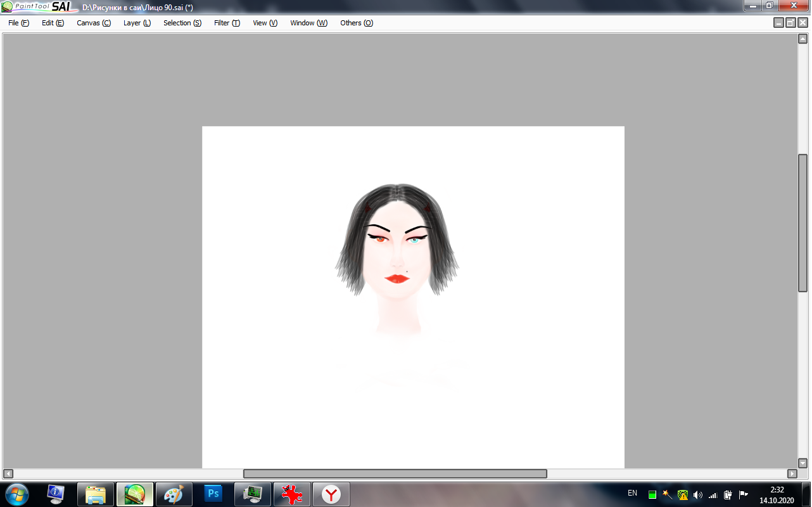The width and height of the screenshot is (812, 507).
Task: Click the horizontal scrollbar right arrow
Action: point(792,473)
